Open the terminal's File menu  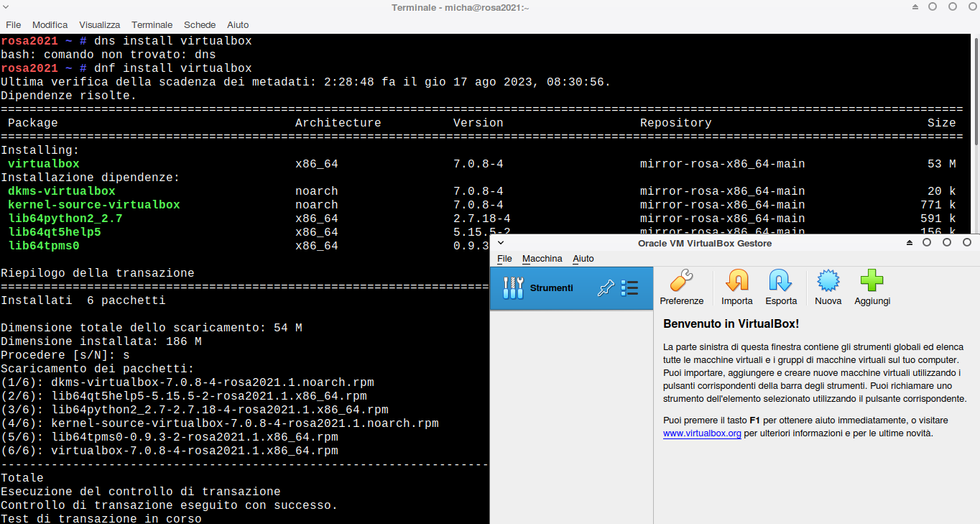[14, 24]
